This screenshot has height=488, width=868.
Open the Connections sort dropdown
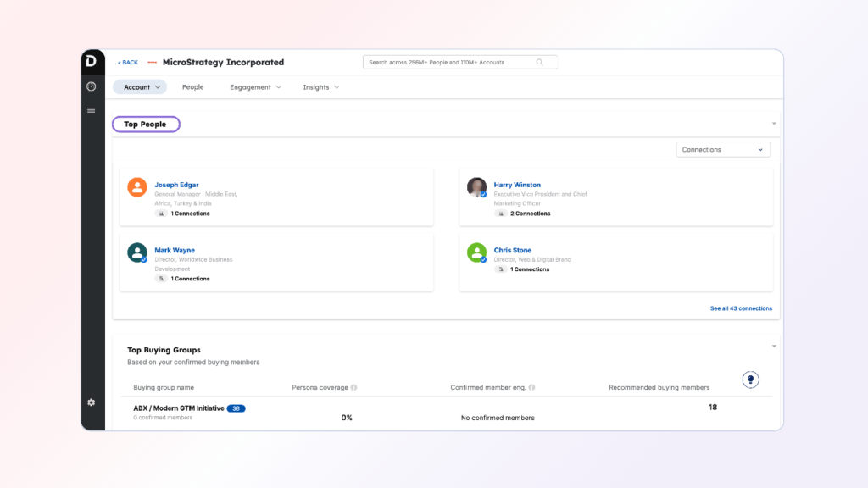click(723, 150)
